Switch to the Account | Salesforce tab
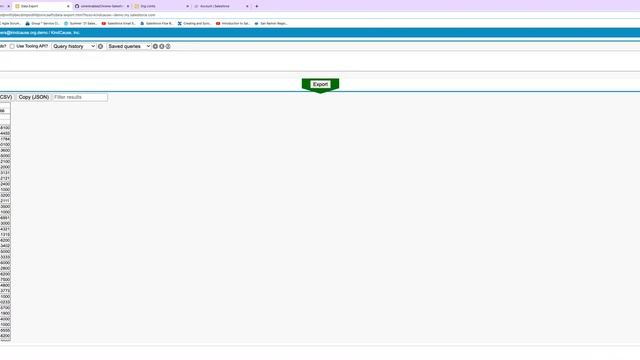 [220, 6]
